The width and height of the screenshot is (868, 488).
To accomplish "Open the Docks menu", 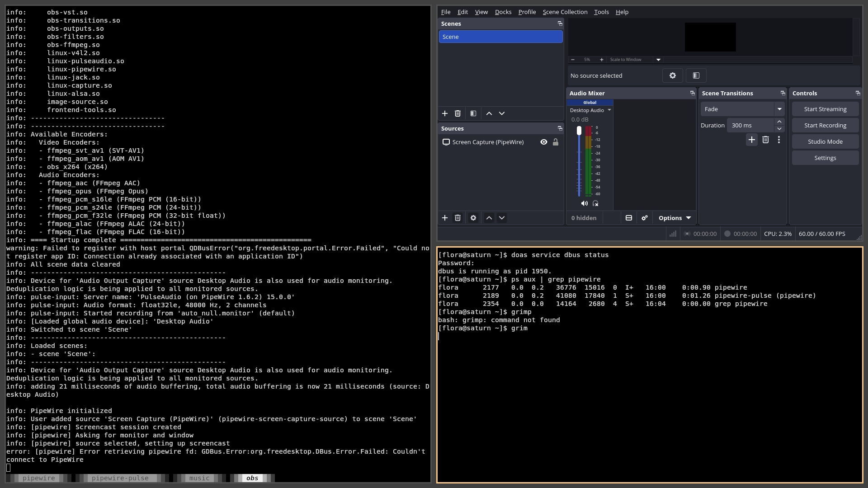I will pos(503,12).
